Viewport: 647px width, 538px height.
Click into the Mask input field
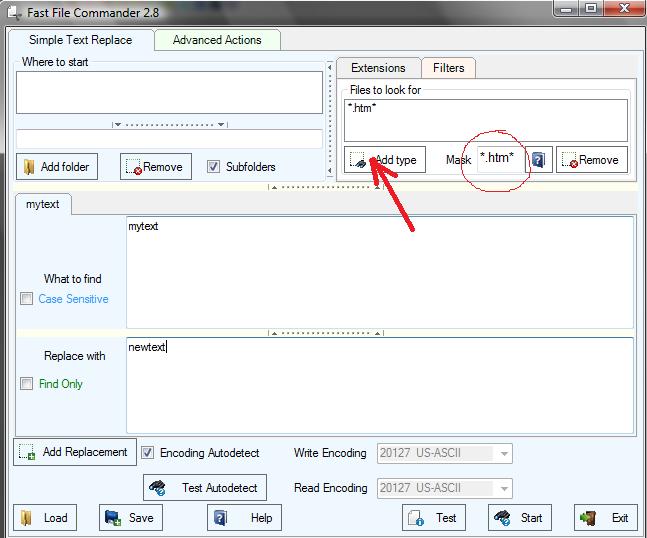coord(501,159)
